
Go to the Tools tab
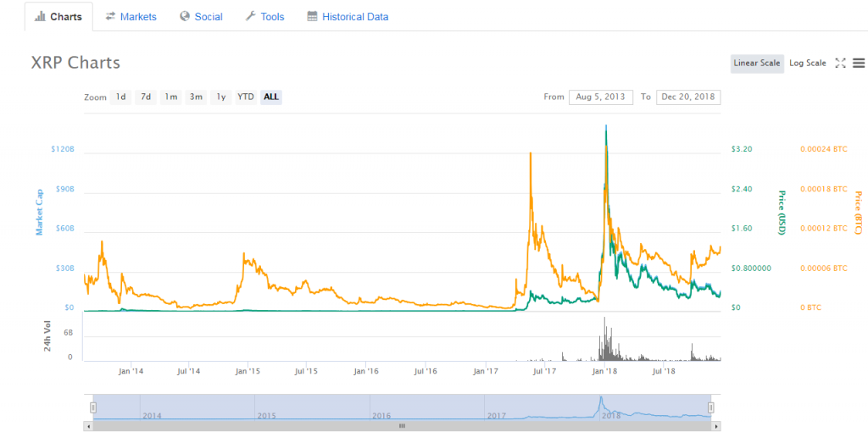(x=264, y=17)
